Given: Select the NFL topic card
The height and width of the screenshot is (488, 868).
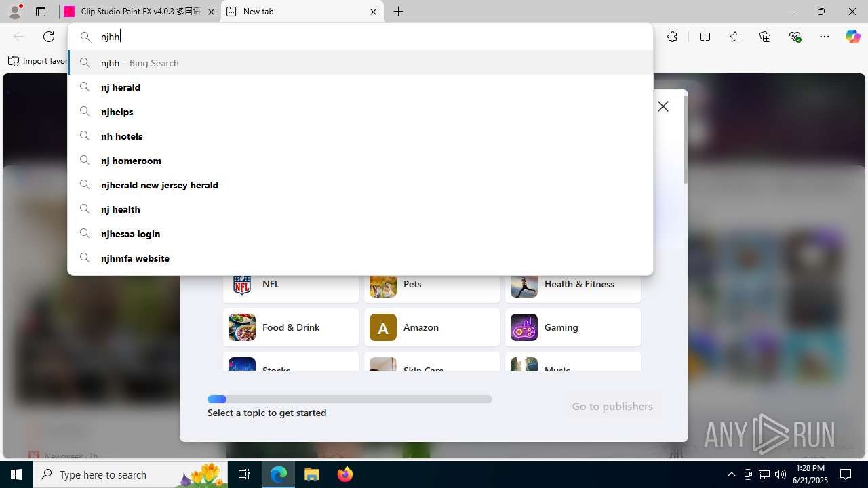Looking at the screenshot, I should click(x=291, y=288).
